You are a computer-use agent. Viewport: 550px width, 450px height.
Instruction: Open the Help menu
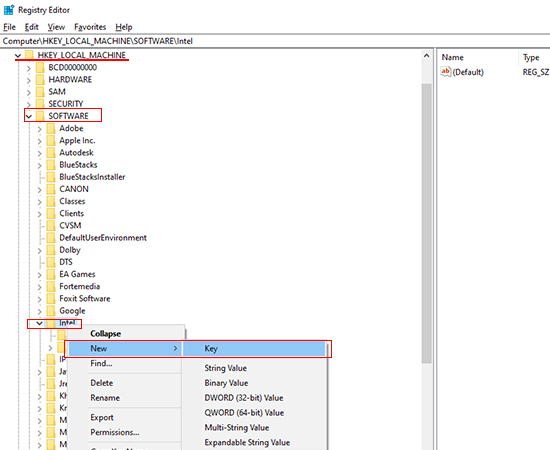124,27
